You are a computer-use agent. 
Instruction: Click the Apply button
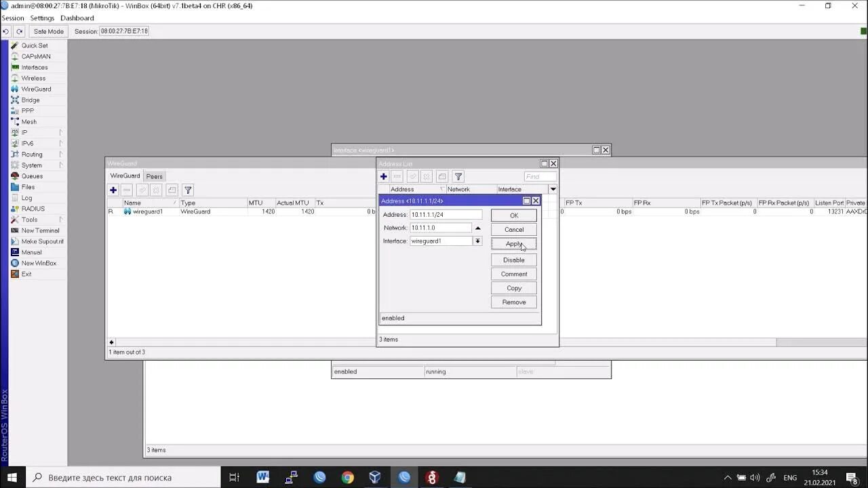coord(514,243)
